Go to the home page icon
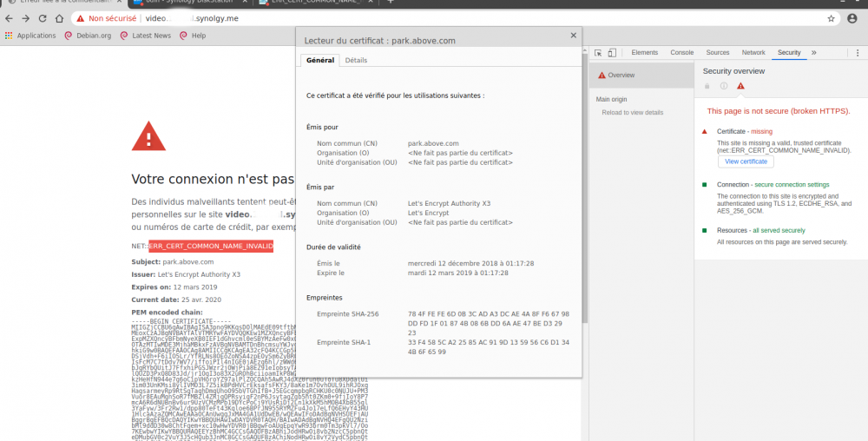This screenshot has width=868, height=441. coord(60,18)
